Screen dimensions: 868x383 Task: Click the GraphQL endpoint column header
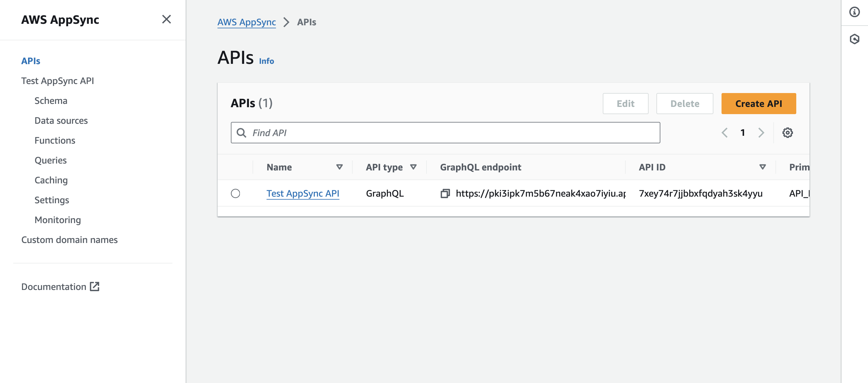click(x=480, y=167)
